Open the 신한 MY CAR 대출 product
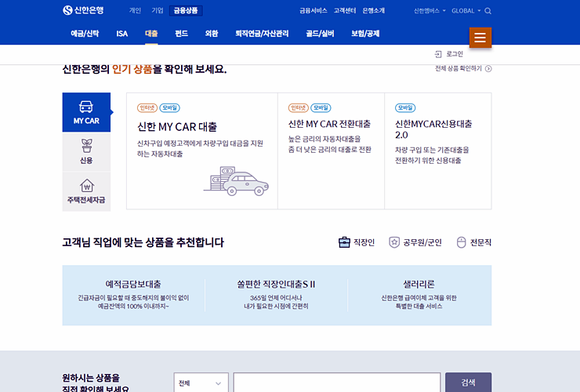 (x=177, y=127)
